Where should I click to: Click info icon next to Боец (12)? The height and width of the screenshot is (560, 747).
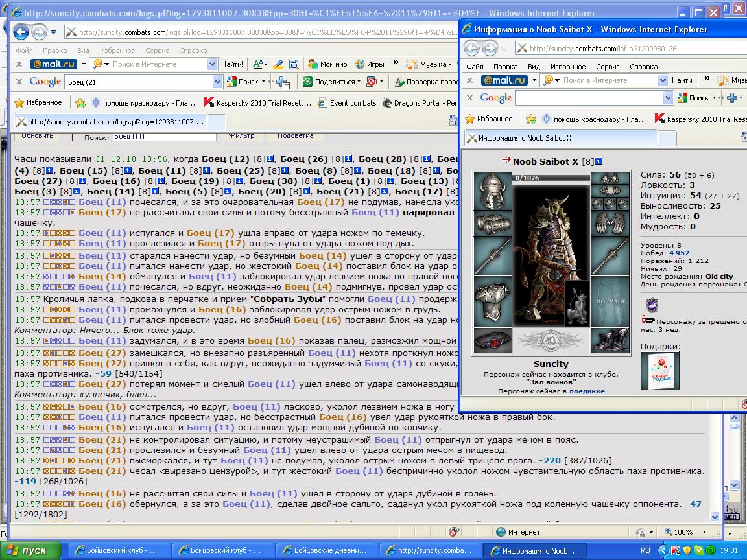tap(270, 159)
